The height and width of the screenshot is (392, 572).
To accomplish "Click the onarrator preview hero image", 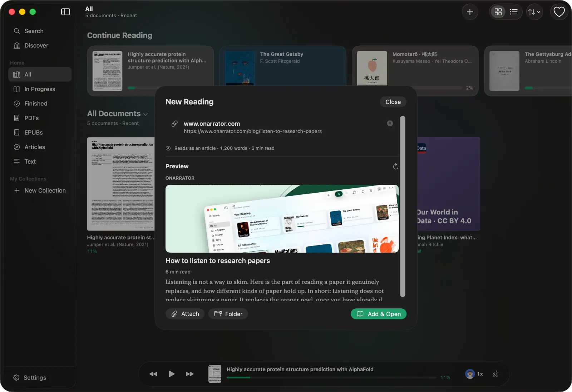I will click(282, 219).
